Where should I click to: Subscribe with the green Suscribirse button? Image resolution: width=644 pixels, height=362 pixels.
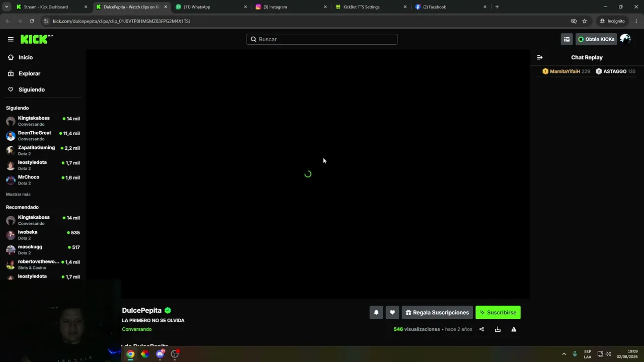tap(498, 312)
